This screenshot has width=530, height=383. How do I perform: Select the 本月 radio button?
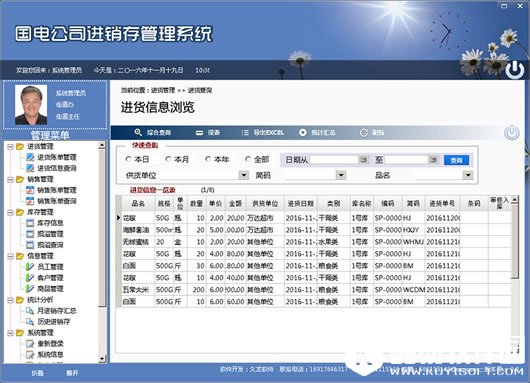168,159
